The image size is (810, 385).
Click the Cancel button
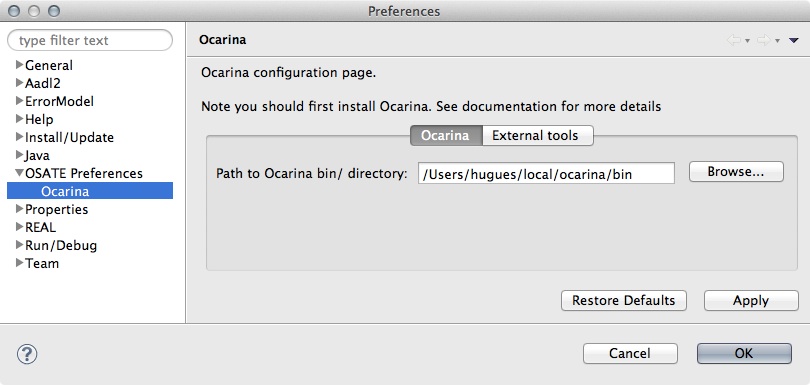(630, 353)
